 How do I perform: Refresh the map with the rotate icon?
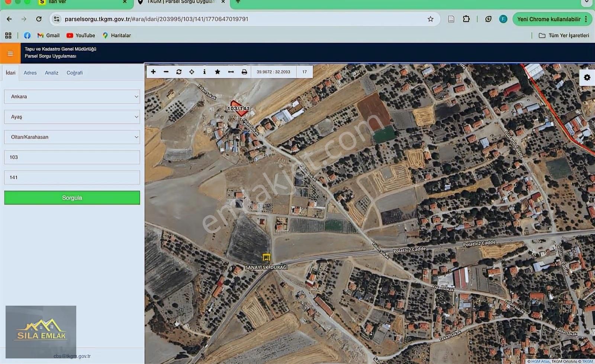point(179,72)
